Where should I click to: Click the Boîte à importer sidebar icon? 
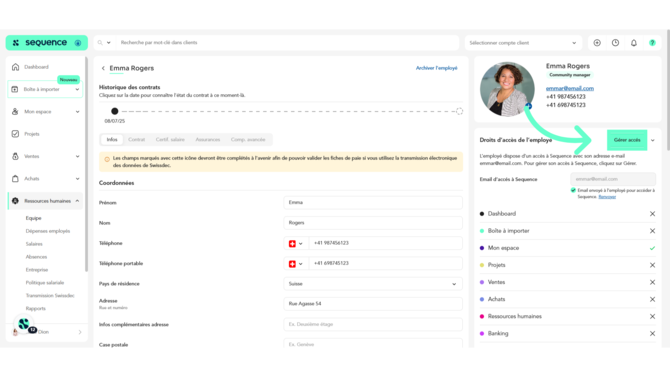coord(15,89)
